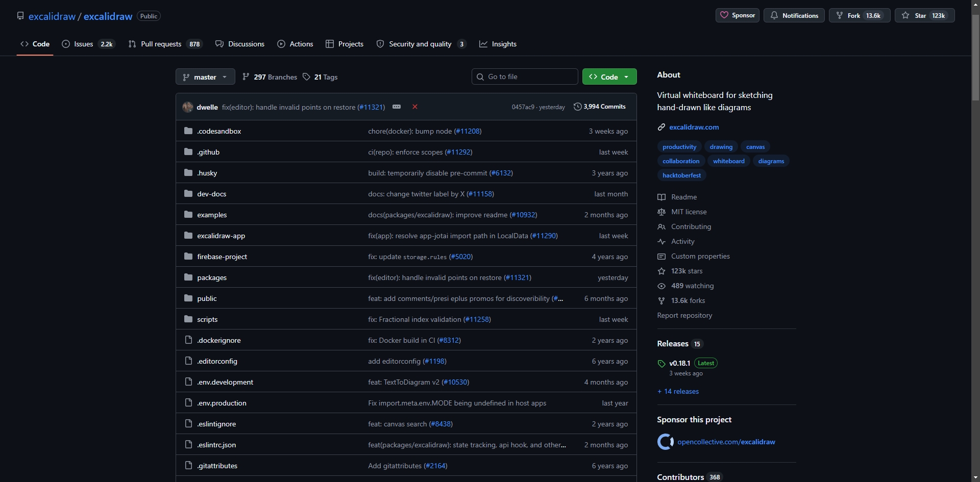Click the scripts folder icon

tap(188, 319)
